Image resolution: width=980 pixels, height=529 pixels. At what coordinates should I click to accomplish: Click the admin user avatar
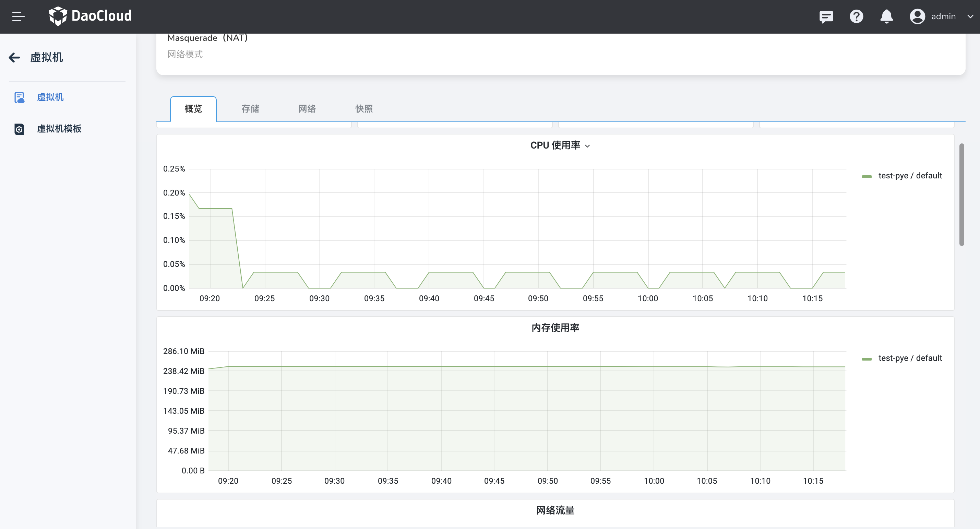pyautogui.click(x=917, y=16)
